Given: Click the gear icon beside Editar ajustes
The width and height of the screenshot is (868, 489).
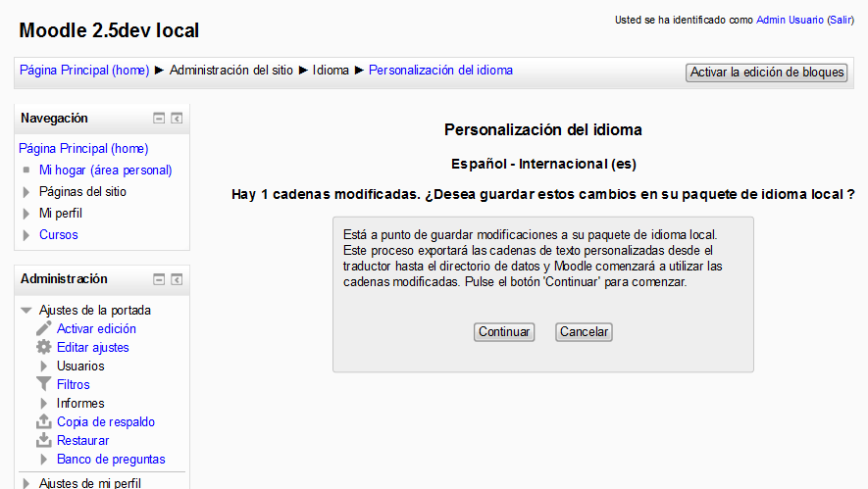Looking at the screenshot, I should click(x=44, y=347).
